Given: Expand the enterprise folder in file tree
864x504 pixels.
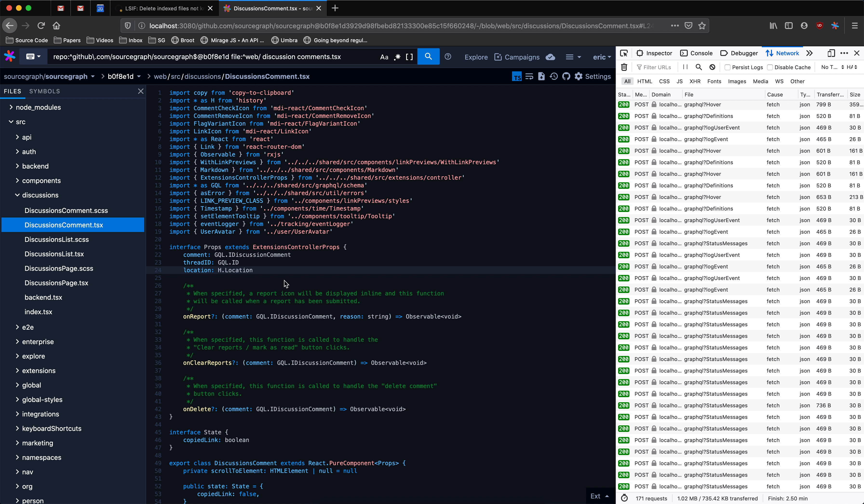Looking at the screenshot, I should coord(38,341).
